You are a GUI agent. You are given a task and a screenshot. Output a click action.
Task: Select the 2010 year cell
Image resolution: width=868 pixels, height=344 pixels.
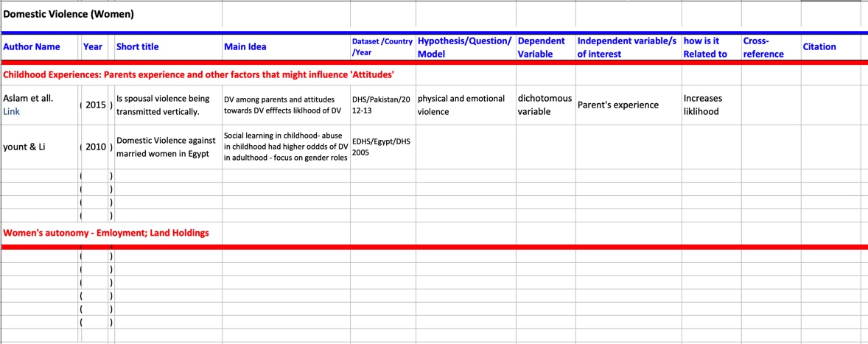[96, 147]
